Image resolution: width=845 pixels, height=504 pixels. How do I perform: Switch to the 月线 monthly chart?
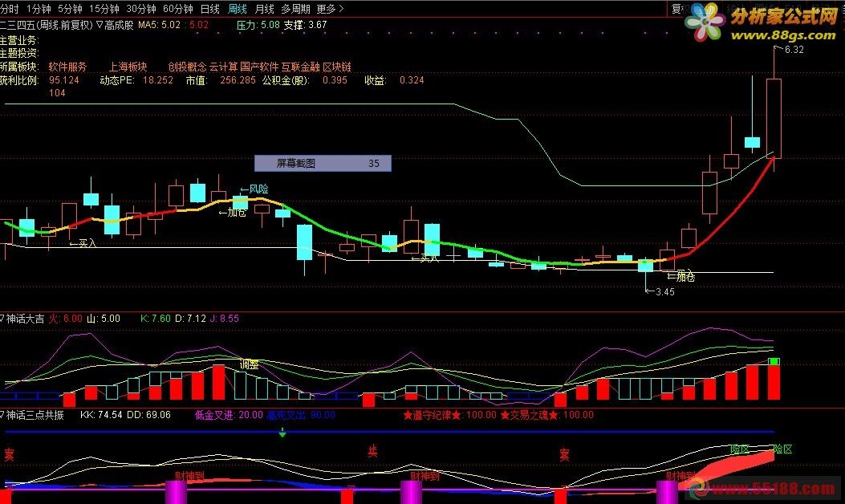[x=264, y=9]
